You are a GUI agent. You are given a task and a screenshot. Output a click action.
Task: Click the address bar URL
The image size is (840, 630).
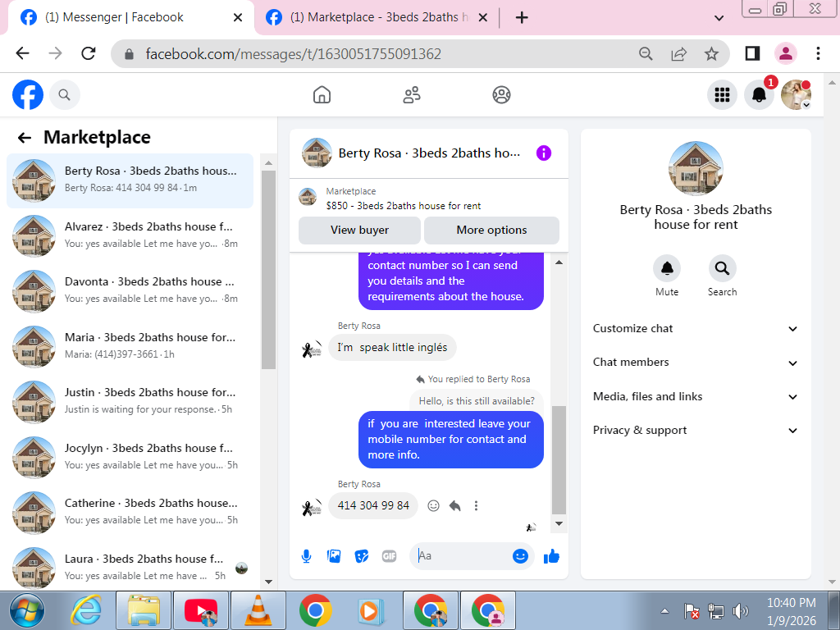coord(293,53)
